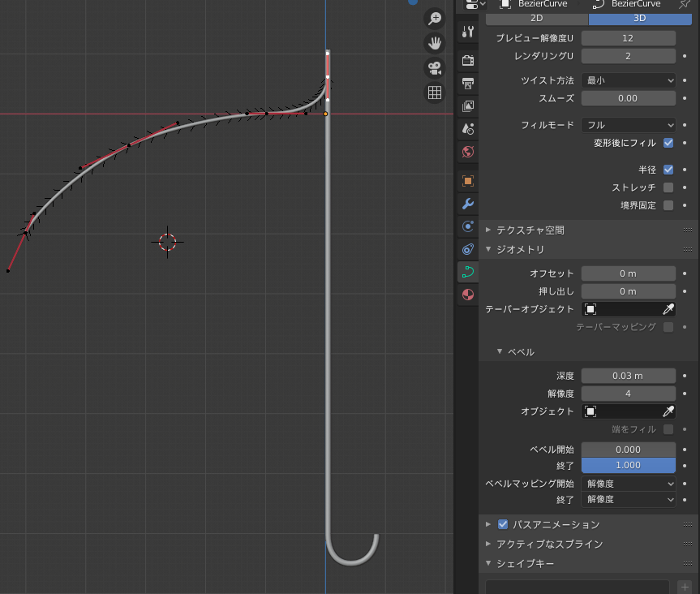Open the Curve data properties tab
The width and height of the screenshot is (700, 594).
pyautogui.click(x=468, y=272)
